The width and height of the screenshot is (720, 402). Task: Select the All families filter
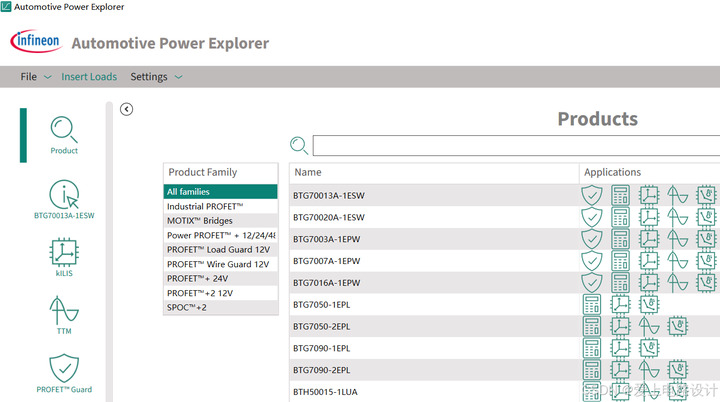coord(220,192)
